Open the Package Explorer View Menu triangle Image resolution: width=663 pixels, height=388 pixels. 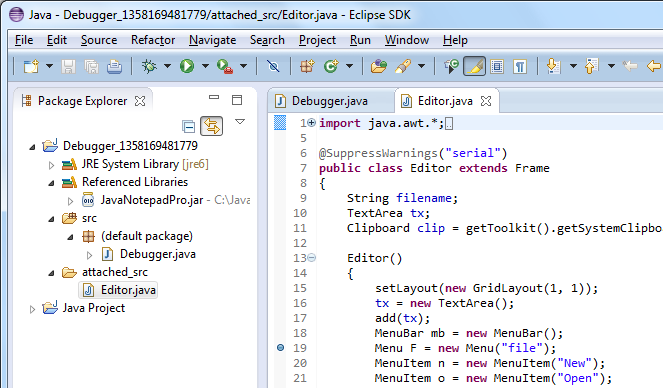[x=240, y=122]
